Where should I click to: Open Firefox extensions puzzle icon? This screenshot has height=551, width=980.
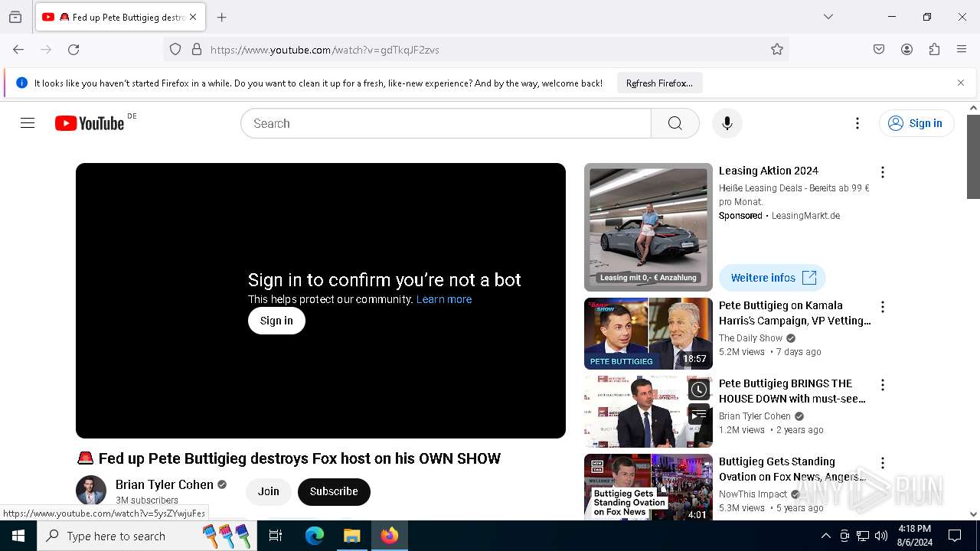pyautogui.click(x=934, y=50)
